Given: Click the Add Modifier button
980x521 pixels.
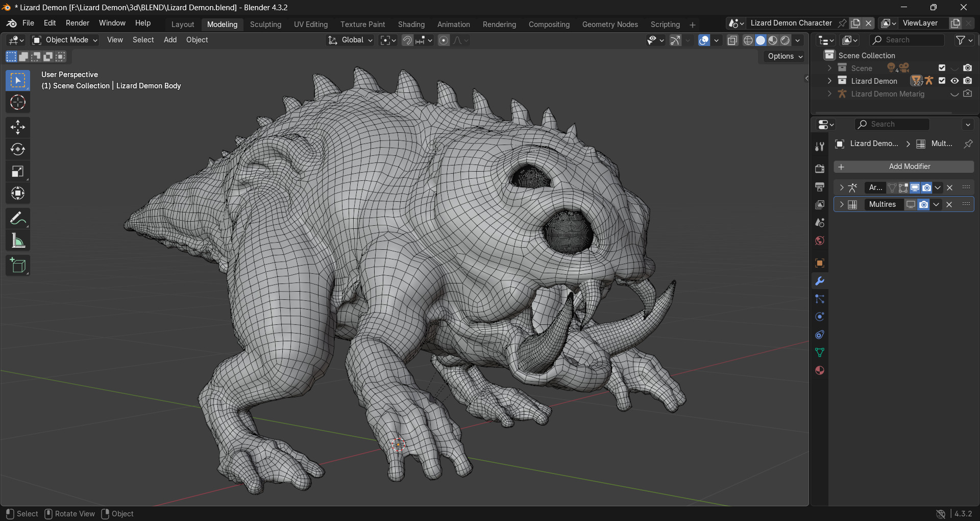Looking at the screenshot, I should [x=904, y=167].
